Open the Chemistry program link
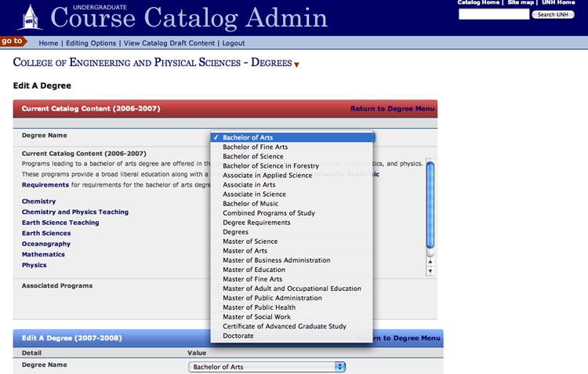The height and width of the screenshot is (374, 588). point(38,202)
